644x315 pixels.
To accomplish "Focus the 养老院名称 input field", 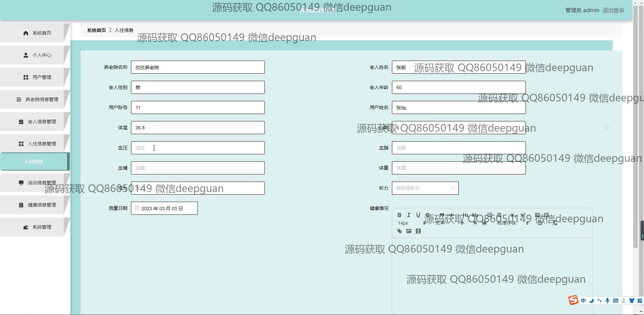I will 198,67.
